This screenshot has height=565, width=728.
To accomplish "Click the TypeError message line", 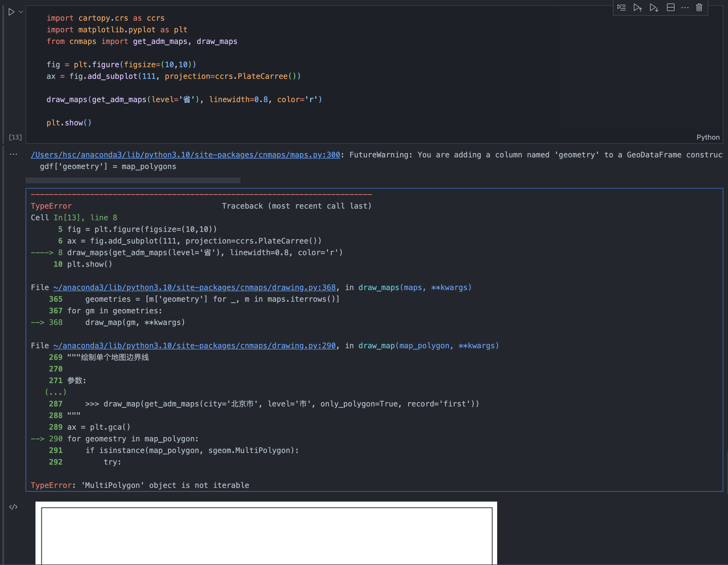I will tap(140, 485).
